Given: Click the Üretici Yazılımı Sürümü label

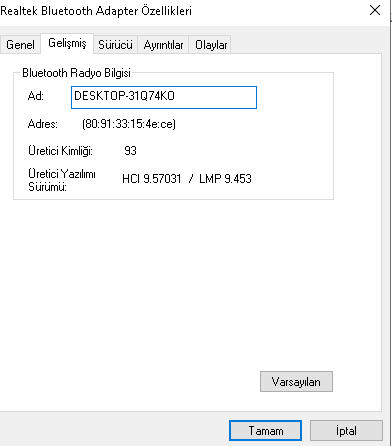Looking at the screenshot, I should click(x=62, y=180).
